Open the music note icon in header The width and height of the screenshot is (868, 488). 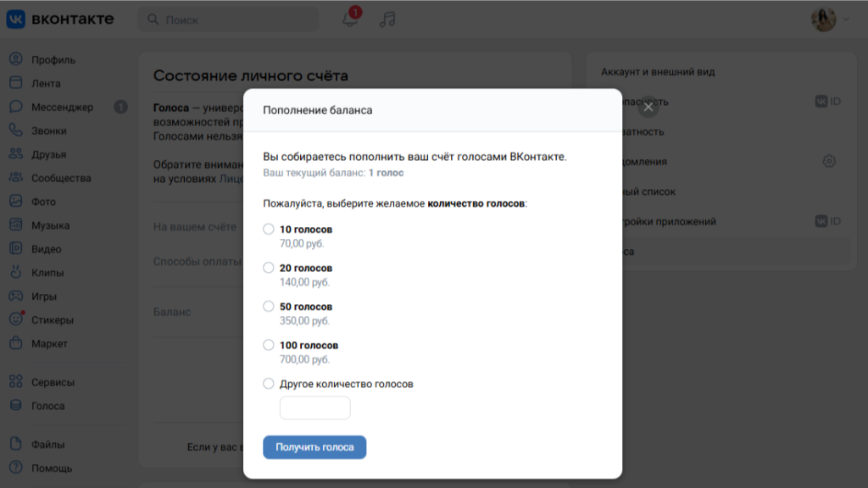tap(387, 19)
